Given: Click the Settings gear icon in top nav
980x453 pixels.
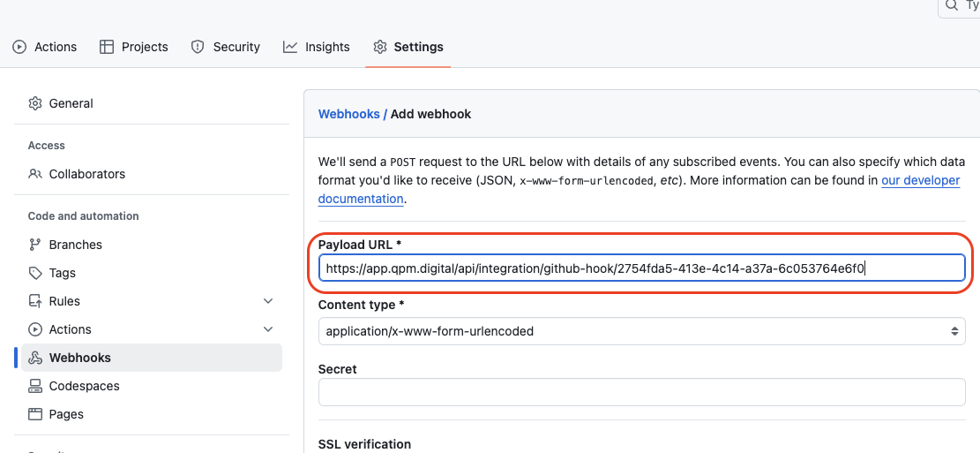Looking at the screenshot, I should 380,47.
